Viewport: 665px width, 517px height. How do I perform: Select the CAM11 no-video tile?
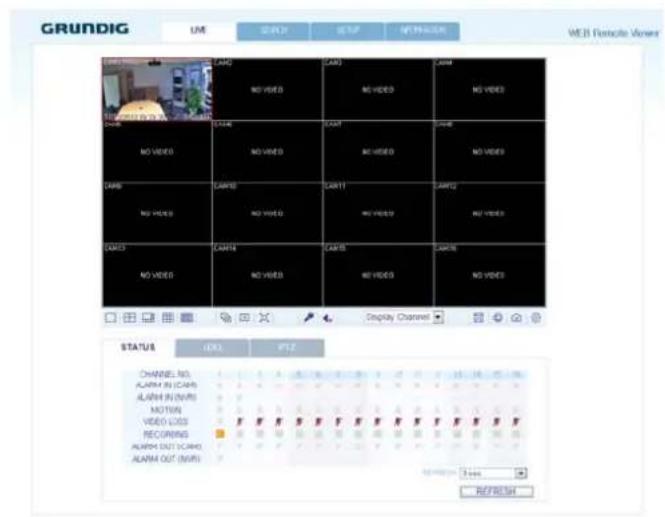pyautogui.click(x=378, y=213)
